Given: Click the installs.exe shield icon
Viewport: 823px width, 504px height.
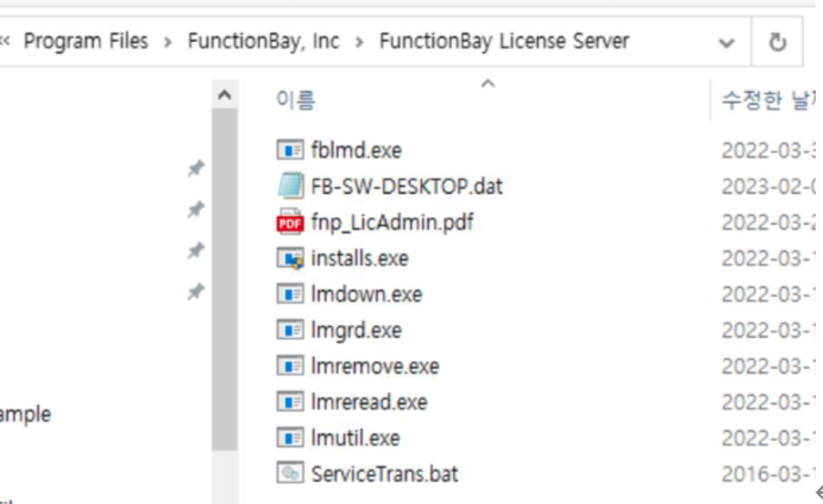Looking at the screenshot, I should [290, 258].
